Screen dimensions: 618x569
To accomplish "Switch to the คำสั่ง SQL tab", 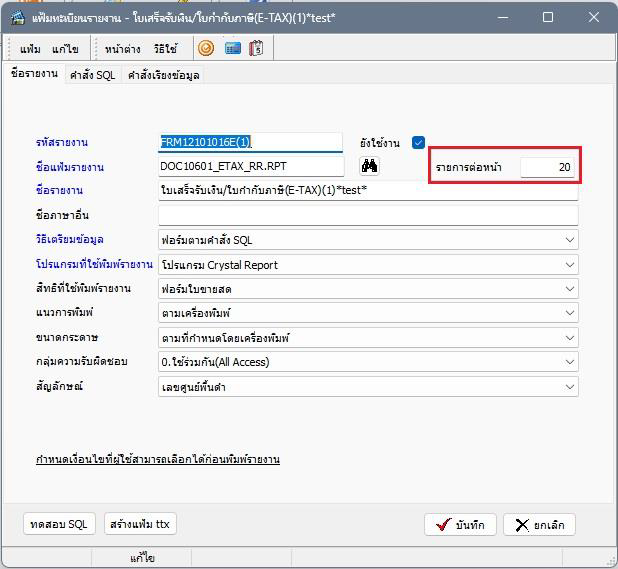I will [92, 75].
